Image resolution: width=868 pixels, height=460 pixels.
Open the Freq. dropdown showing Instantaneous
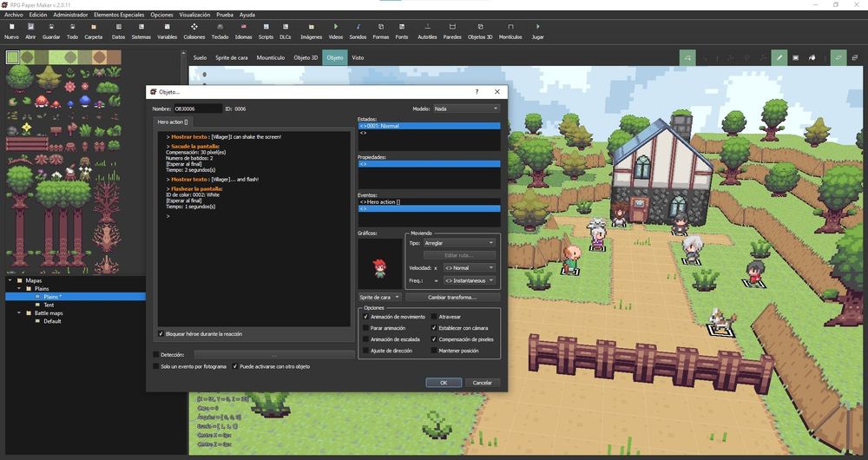[469, 280]
